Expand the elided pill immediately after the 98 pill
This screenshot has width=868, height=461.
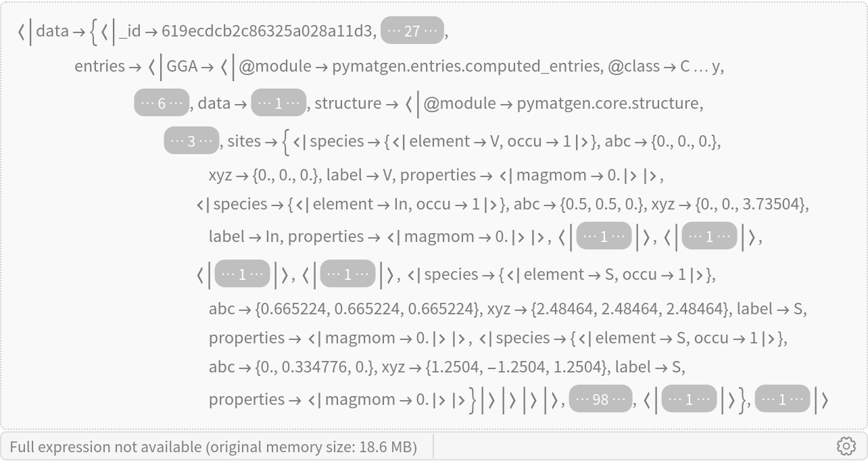click(689, 399)
